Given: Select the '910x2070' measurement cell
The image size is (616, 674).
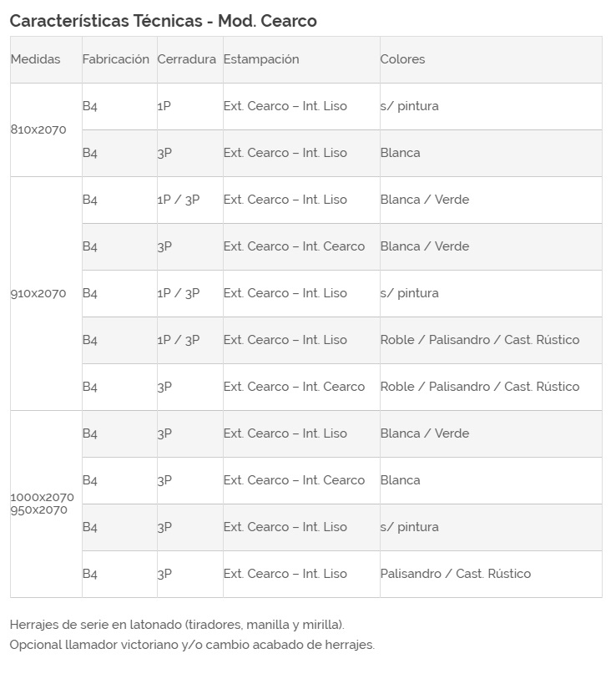Looking at the screenshot, I should (38, 293).
